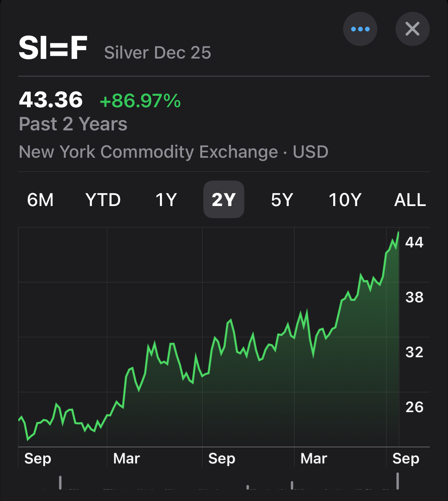Viewport: 448px width, 501px height.
Task: View the ALL time range
Action: click(410, 200)
